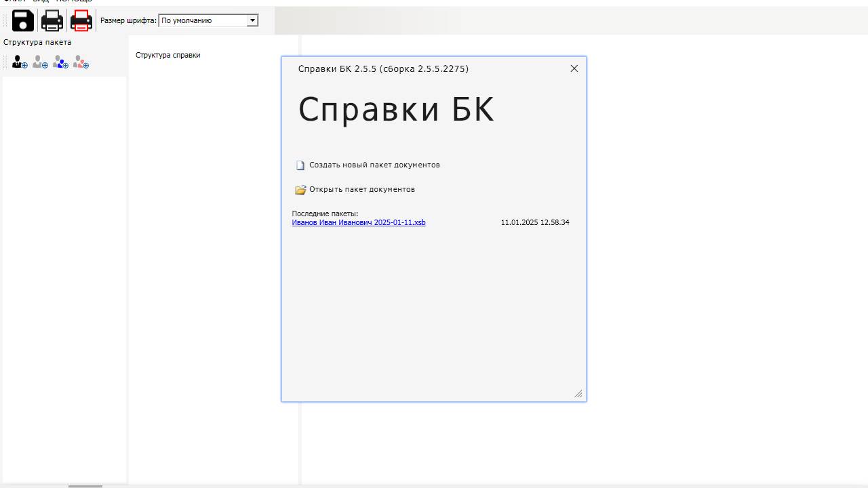Click the black printer icon

tap(52, 21)
